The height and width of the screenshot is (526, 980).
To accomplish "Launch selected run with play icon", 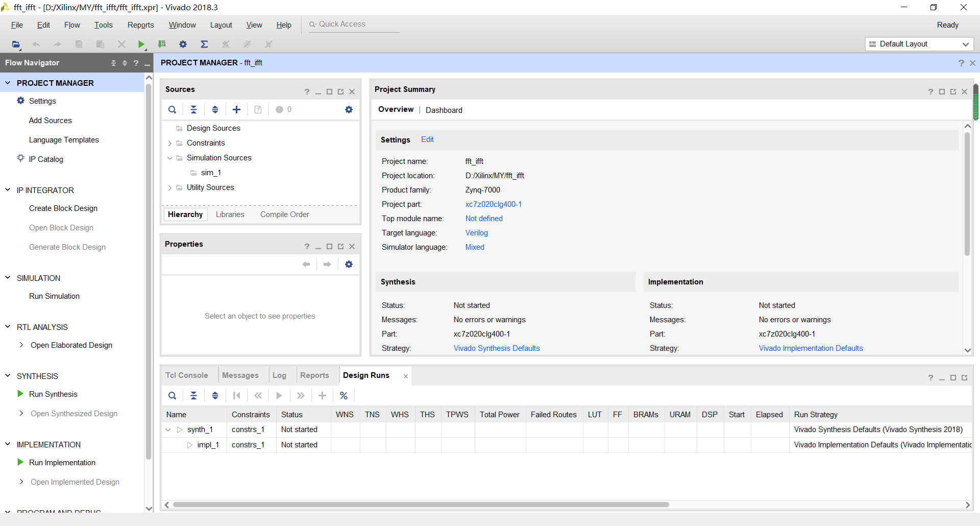I will click(279, 395).
